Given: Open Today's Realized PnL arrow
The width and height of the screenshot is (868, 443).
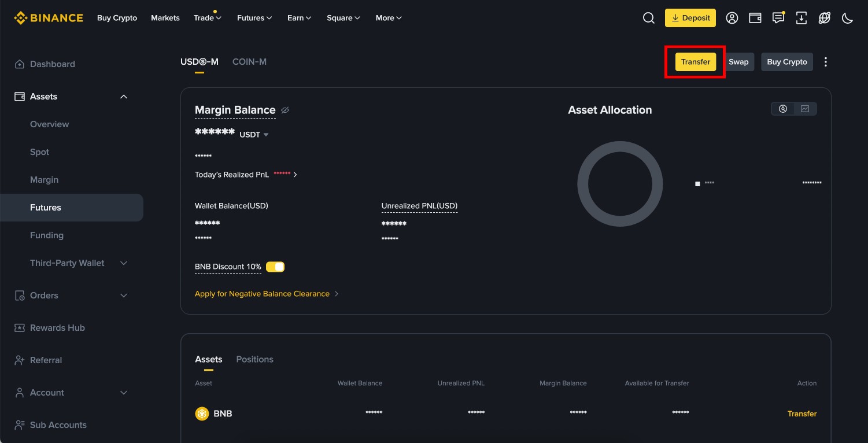Looking at the screenshot, I should (x=295, y=175).
